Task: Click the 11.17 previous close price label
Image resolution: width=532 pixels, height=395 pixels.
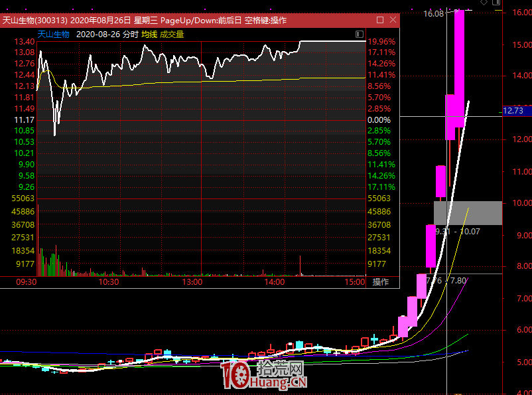Action: pyautogui.click(x=25, y=120)
